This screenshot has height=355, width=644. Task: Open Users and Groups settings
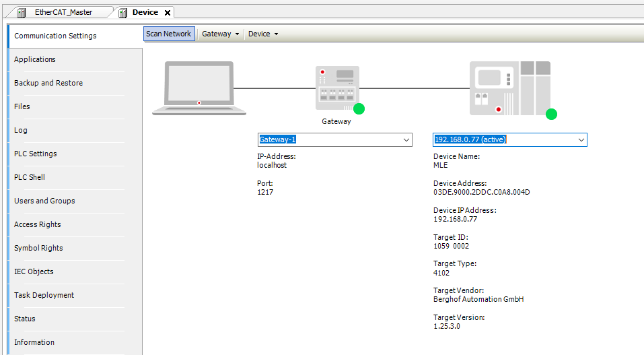coord(44,201)
